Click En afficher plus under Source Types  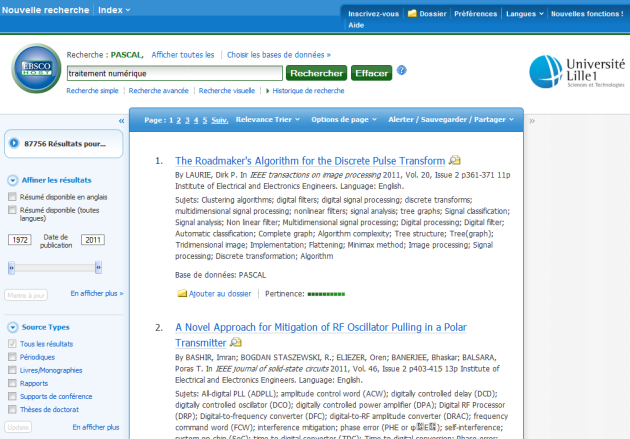pyautogui.click(x=96, y=427)
